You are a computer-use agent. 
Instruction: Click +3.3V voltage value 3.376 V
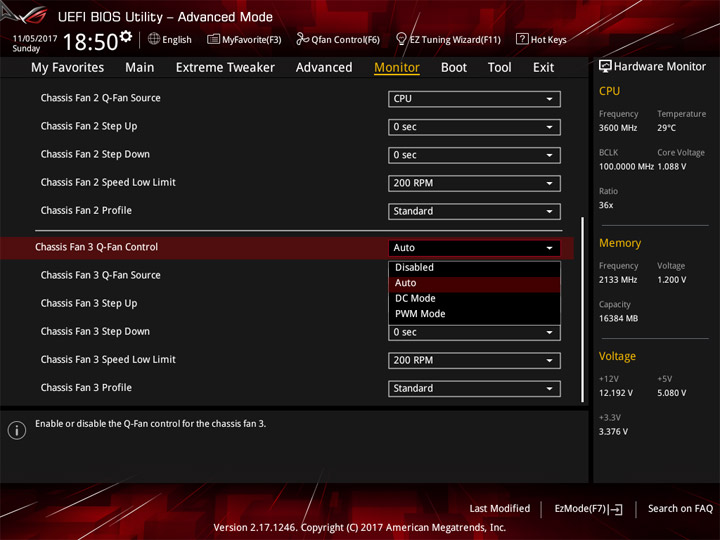coord(613,432)
